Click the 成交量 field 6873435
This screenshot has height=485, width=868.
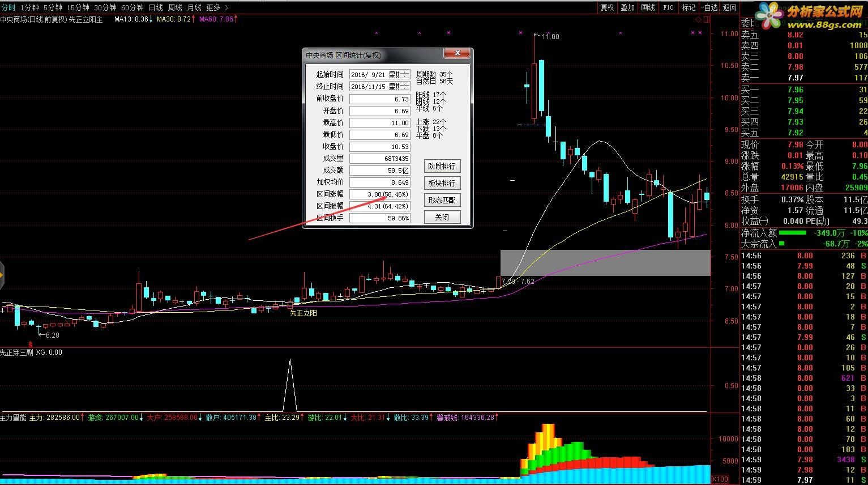(379, 158)
